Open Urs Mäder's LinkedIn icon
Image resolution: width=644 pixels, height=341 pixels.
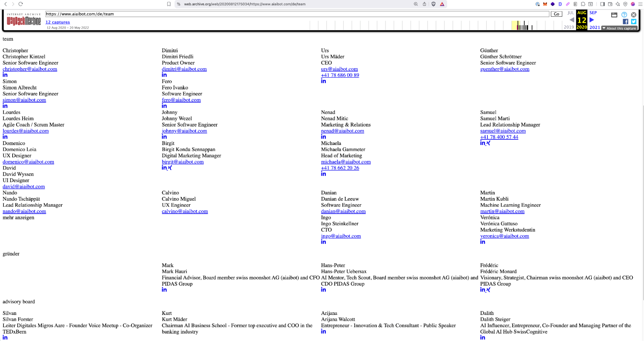(x=323, y=81)
